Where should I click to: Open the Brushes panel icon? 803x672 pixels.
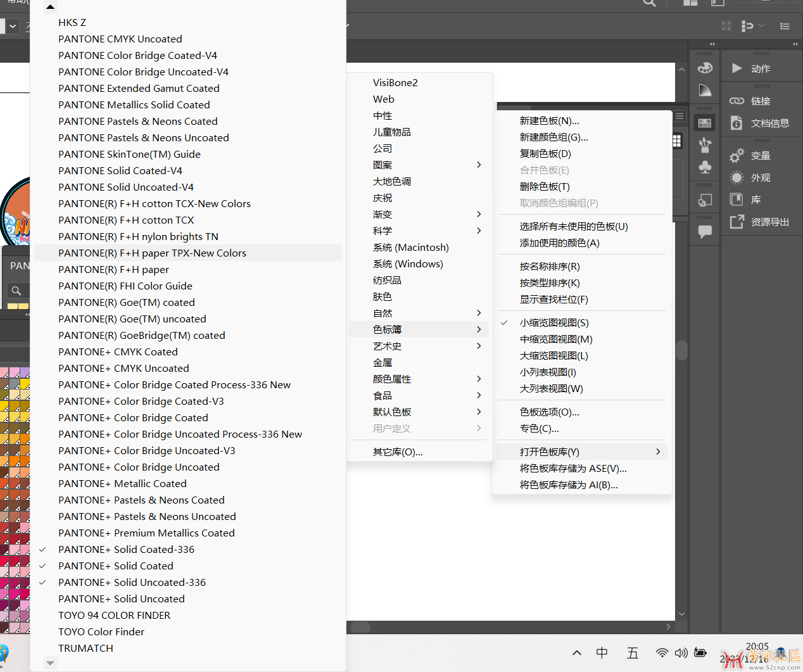705,145
